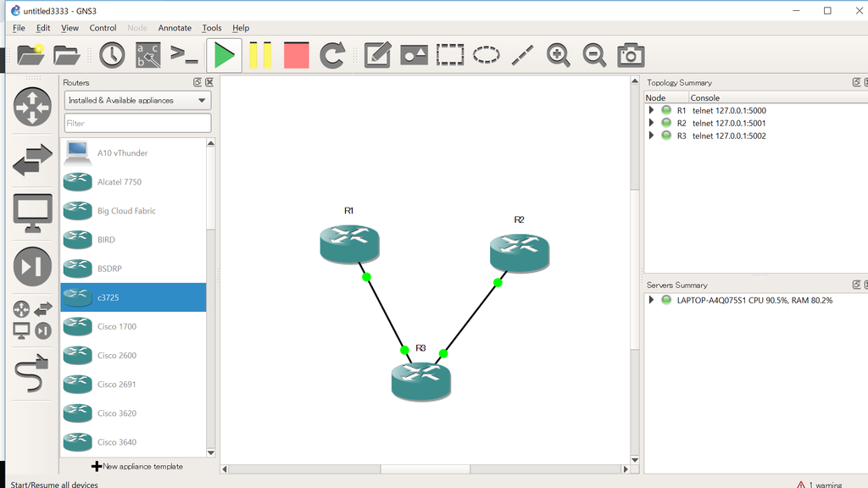The image size is (868, 488).
Task: Browse security devices sidebar icon
Action: pos(32,266)
